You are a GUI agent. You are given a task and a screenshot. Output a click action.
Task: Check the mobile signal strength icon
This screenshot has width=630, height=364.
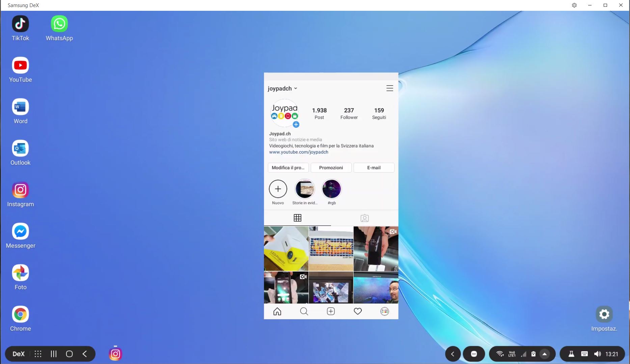coord(523,354)
